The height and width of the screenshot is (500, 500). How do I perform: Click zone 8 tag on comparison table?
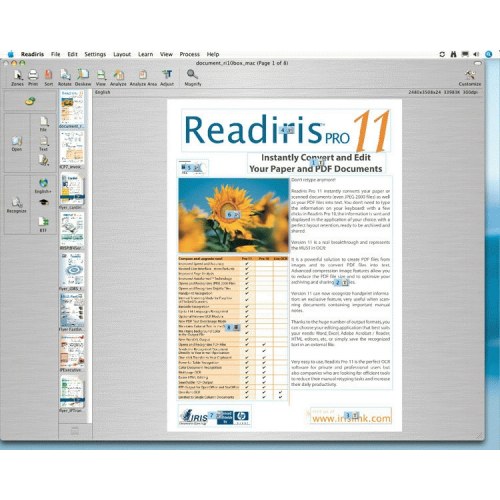[x=233, y=327]
